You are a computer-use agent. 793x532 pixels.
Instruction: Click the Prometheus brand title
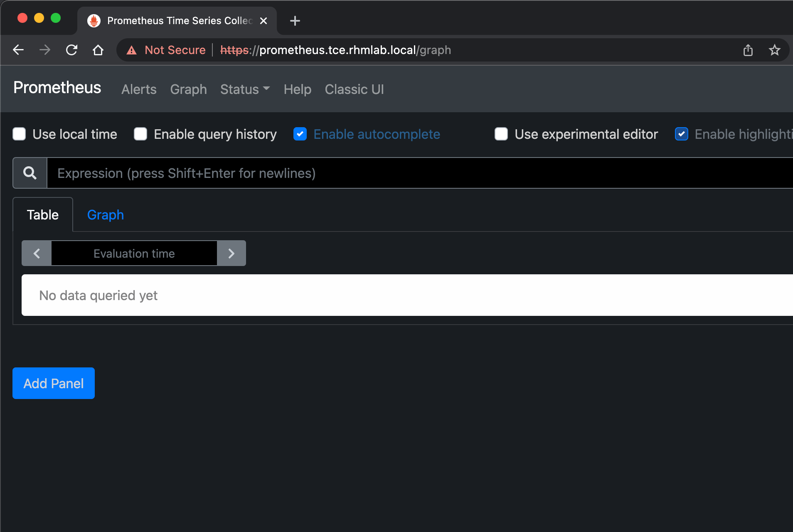(57, 88)
